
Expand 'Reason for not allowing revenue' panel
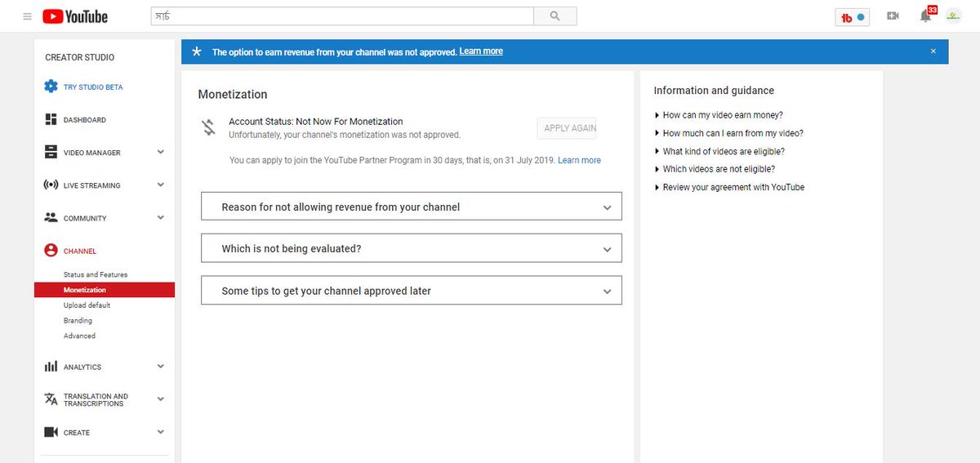(x=412, y=207)
